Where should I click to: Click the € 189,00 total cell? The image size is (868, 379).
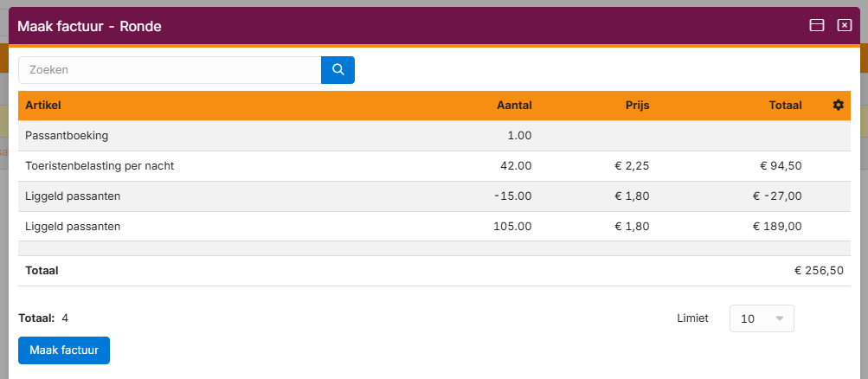click(777, 227)
